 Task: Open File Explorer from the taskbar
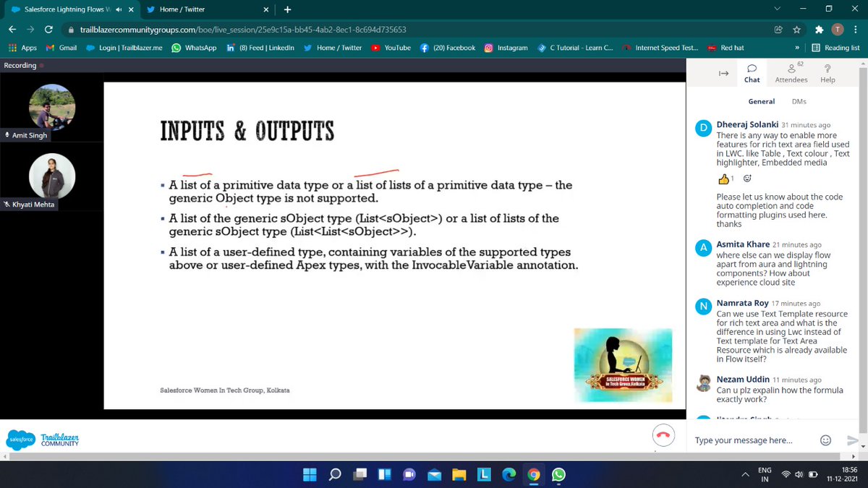(459, 474)
